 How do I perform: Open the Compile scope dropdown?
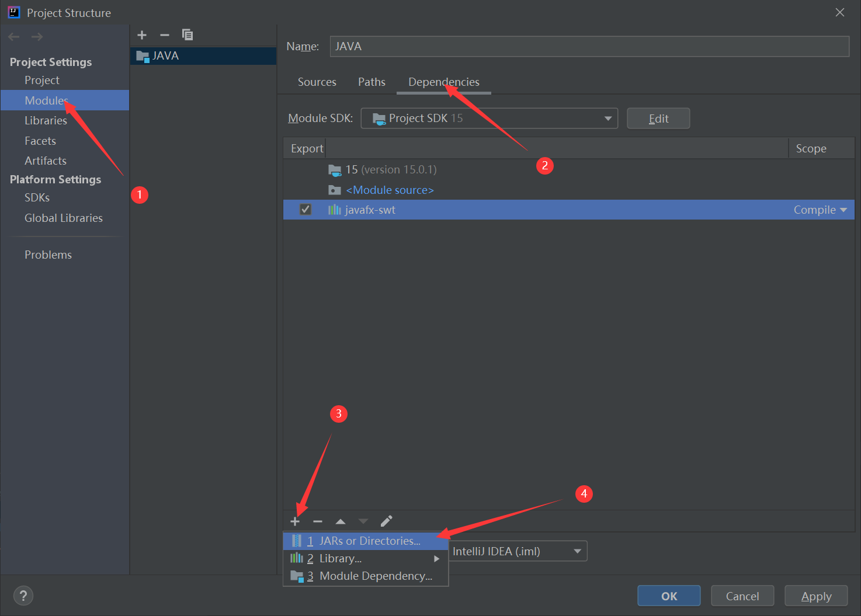point(820,210)
